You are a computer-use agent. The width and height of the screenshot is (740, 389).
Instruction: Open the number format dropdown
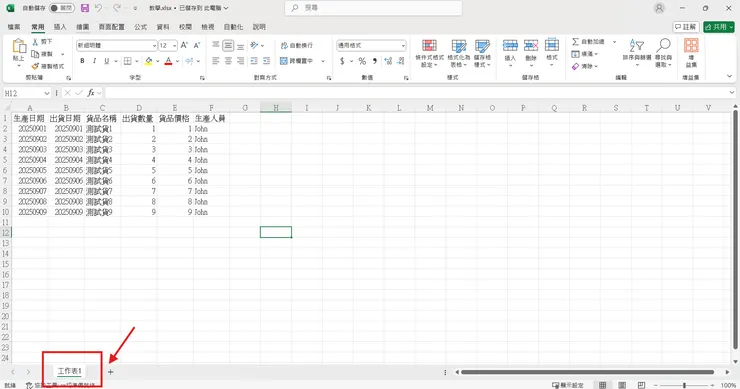point(403,45)
